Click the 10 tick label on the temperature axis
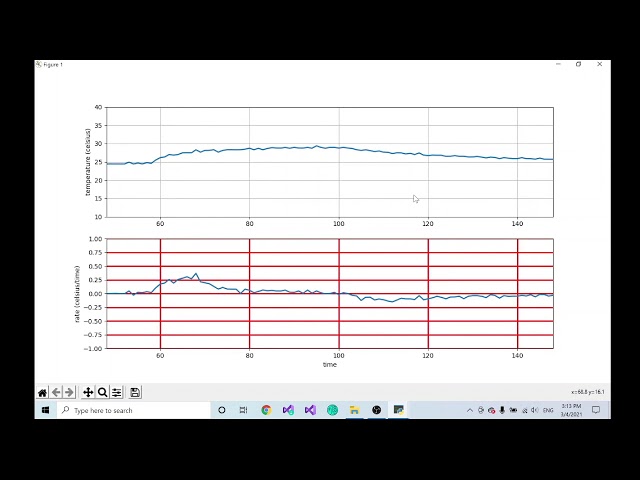Image resolution: width=640 pixels, height=480 pixels. [98, 217]
